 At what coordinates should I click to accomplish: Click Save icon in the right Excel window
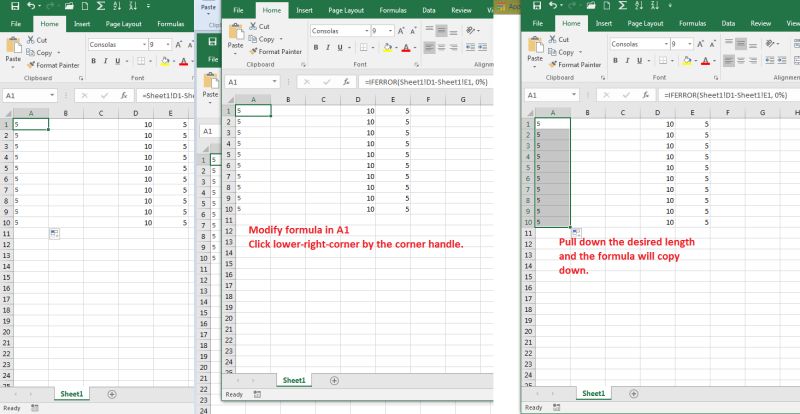[537, 7]
